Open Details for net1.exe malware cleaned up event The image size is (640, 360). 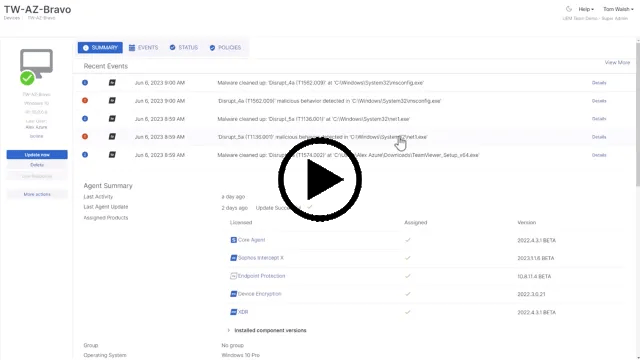point(599,119)
